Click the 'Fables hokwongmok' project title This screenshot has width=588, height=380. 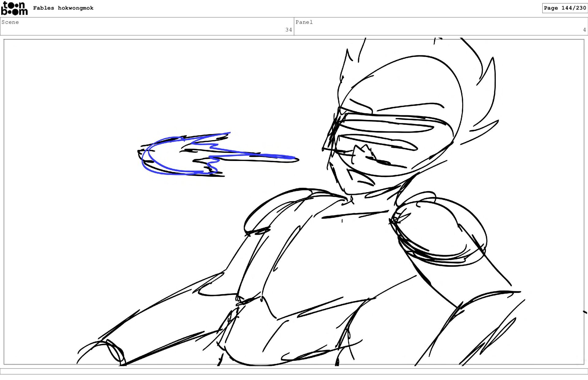coord(63,8)
